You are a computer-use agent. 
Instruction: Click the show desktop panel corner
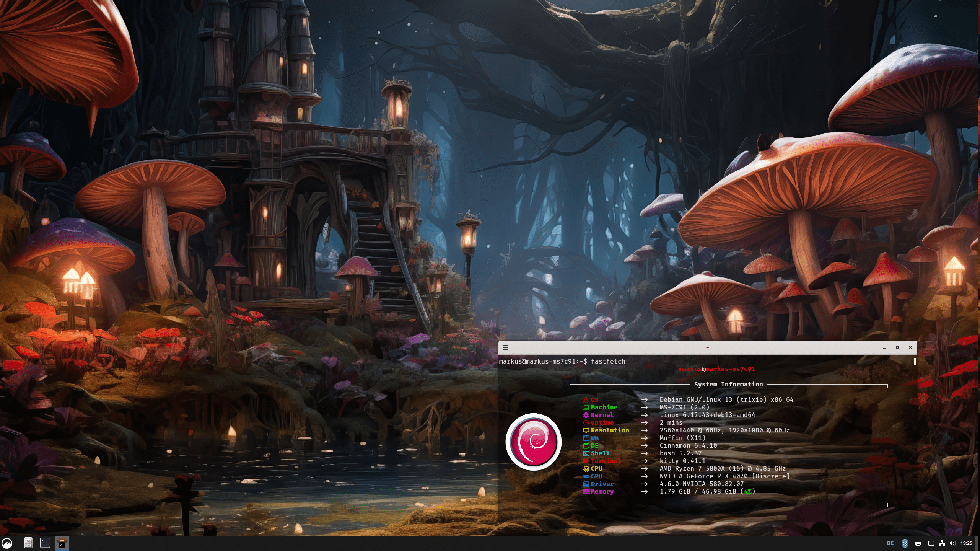pyautogui.click(x=977, y=543)
